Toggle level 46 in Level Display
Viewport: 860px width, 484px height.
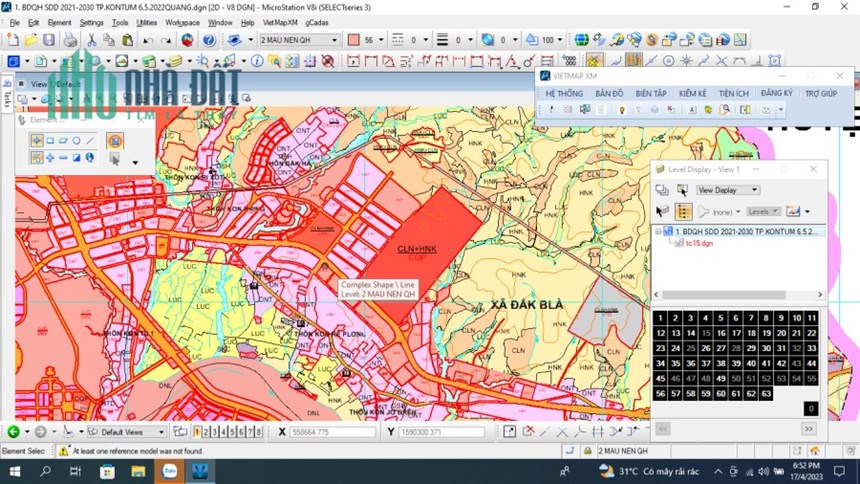[676, 378]
